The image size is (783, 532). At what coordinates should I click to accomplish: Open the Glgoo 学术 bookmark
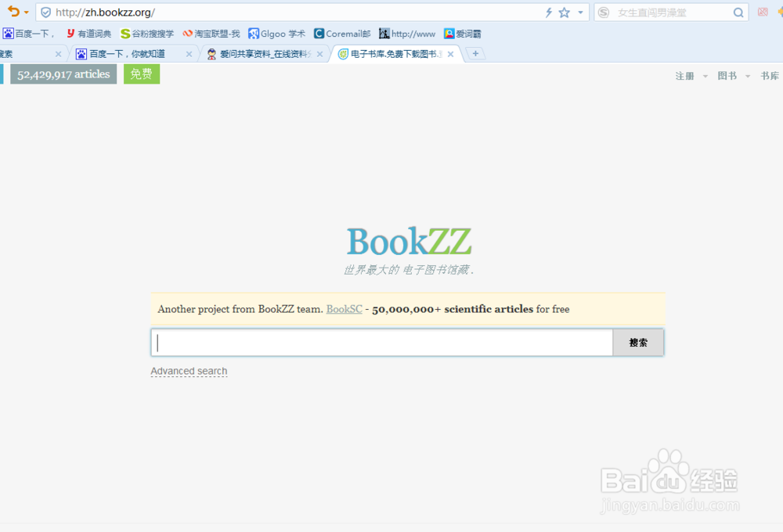[276, 34]
